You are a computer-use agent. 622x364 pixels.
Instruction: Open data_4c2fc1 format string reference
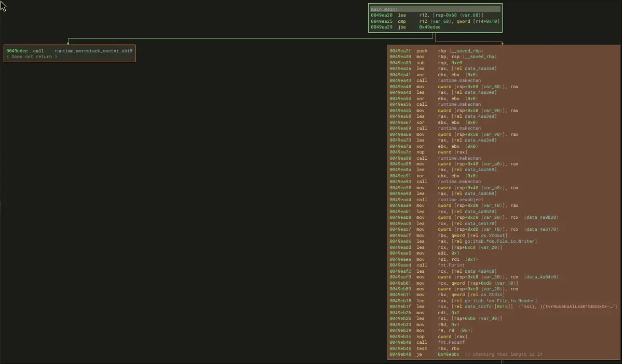[483, 306]
